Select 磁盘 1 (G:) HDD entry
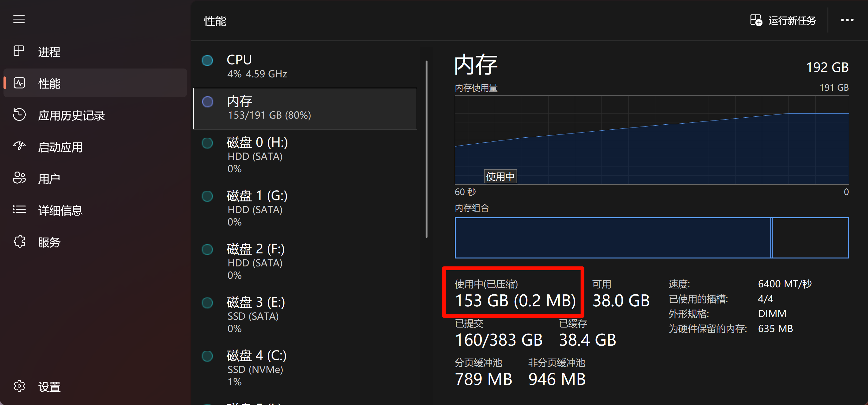Screen dimensions: 868x405 click(303, 208)
